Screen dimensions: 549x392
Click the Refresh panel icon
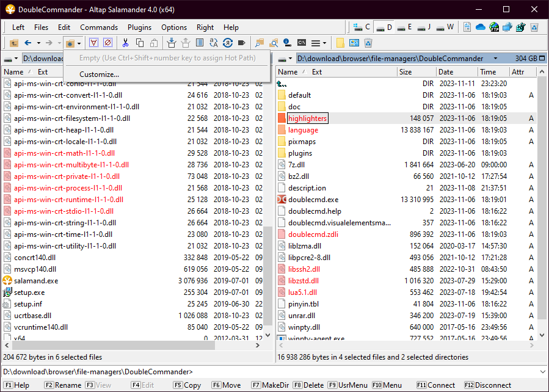click(227, 43)
